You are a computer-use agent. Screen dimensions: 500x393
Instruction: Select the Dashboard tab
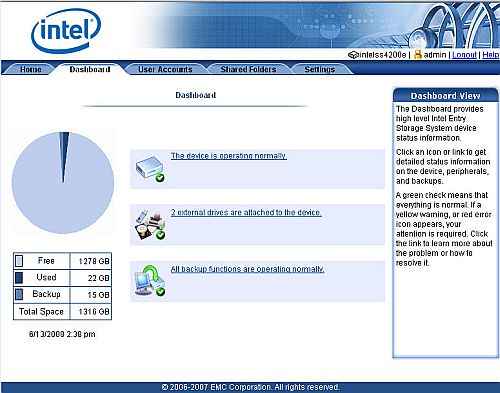click(x=90, y=69)
